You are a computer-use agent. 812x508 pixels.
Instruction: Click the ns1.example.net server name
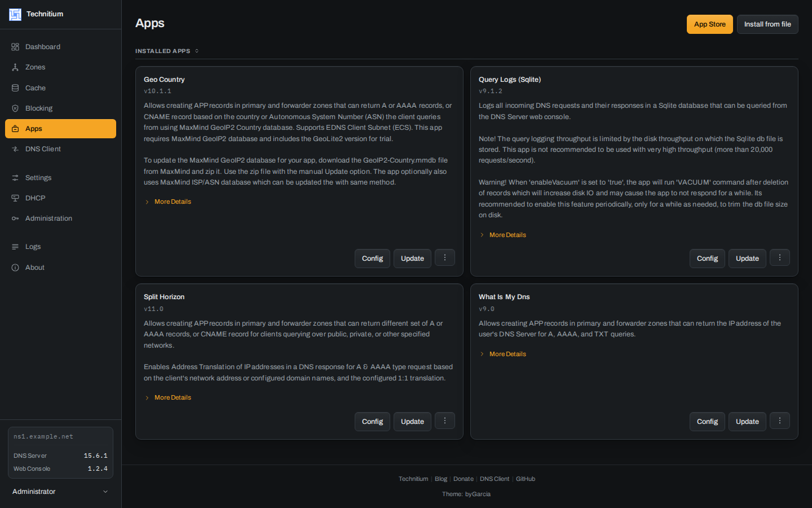pos(43,436)
